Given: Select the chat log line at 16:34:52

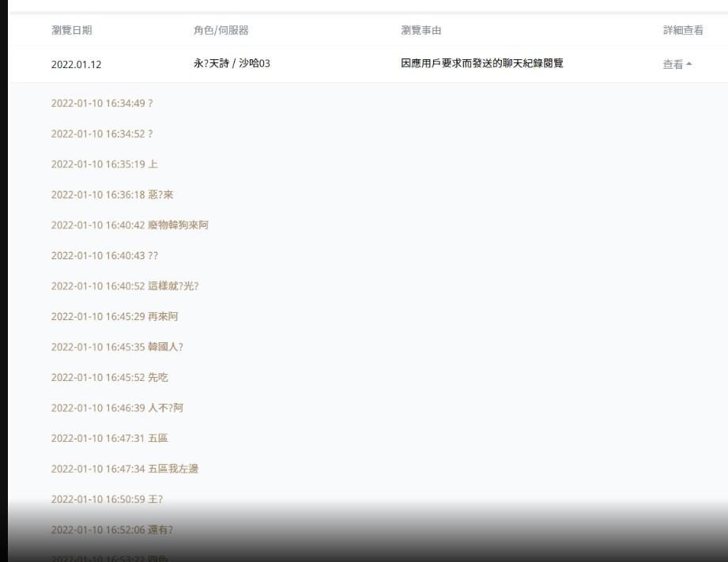Looking at the screenshot, I should pyautogui.click(x=102, y=134).
